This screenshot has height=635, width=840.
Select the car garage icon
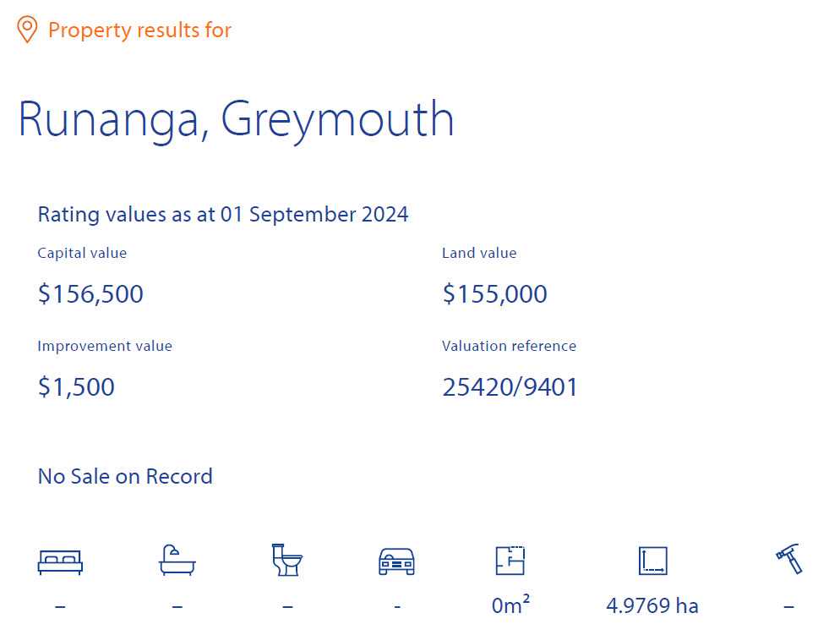[396, 561]
